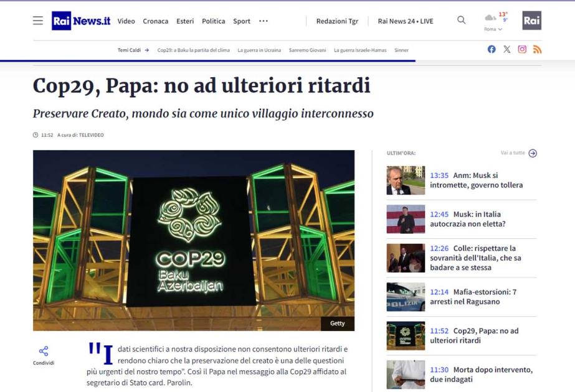Open the Esteri section
The image size is (575, 392).
185,21
